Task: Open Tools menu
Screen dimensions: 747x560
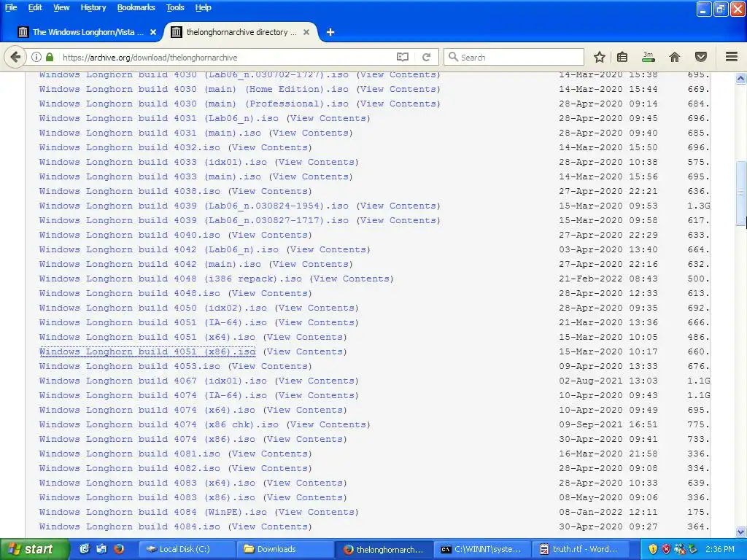Action: 175,7
